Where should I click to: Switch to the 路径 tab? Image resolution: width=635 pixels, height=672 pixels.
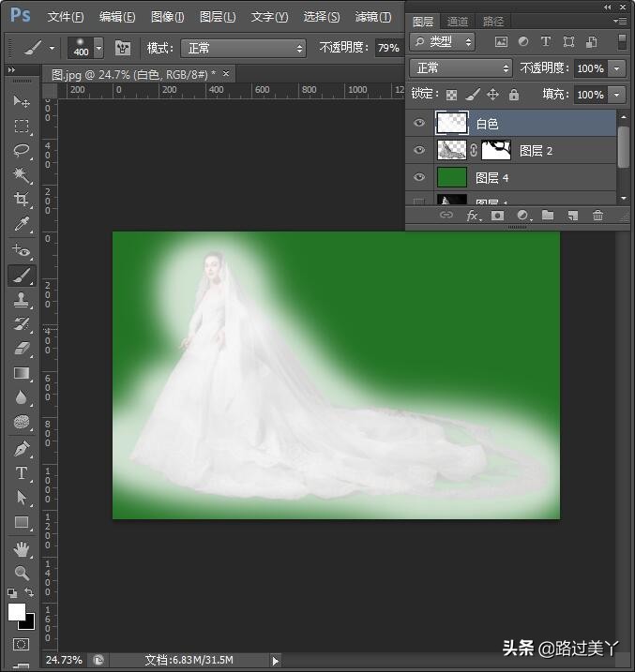(493, 22)
